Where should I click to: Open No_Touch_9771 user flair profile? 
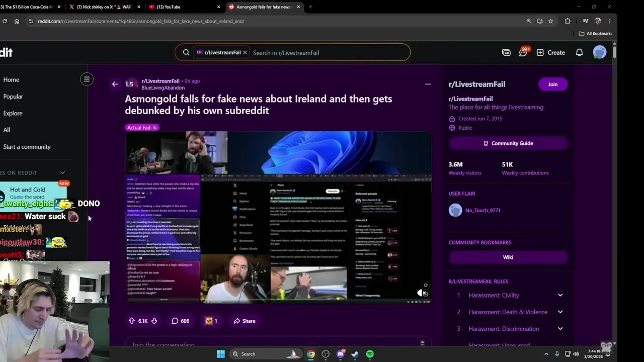[482, 210]
